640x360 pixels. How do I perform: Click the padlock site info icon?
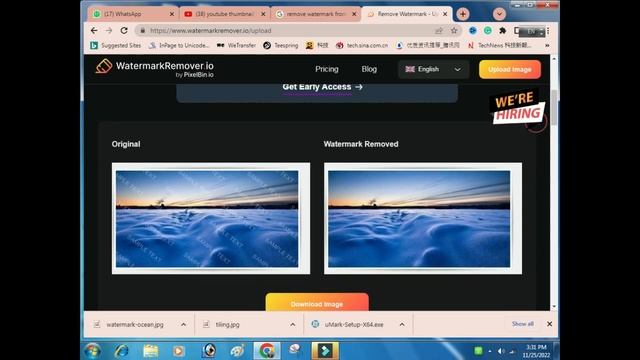(142, 31)
